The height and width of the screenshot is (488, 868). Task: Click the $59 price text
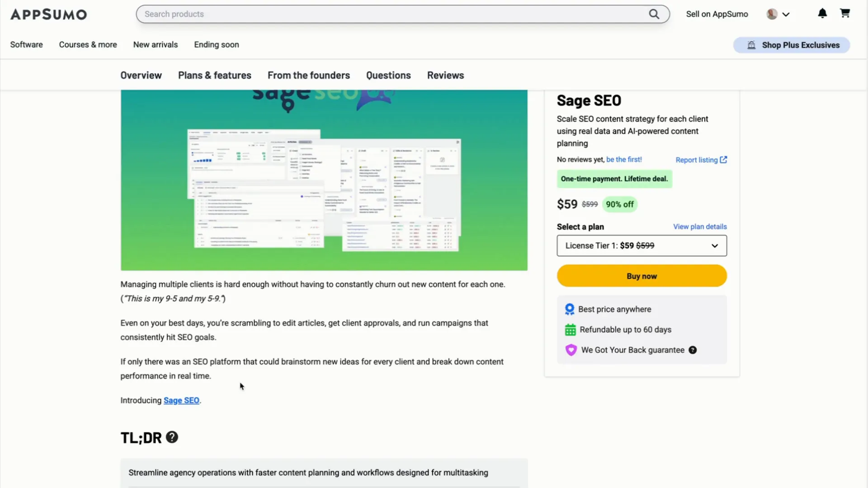tap(567, 204)
